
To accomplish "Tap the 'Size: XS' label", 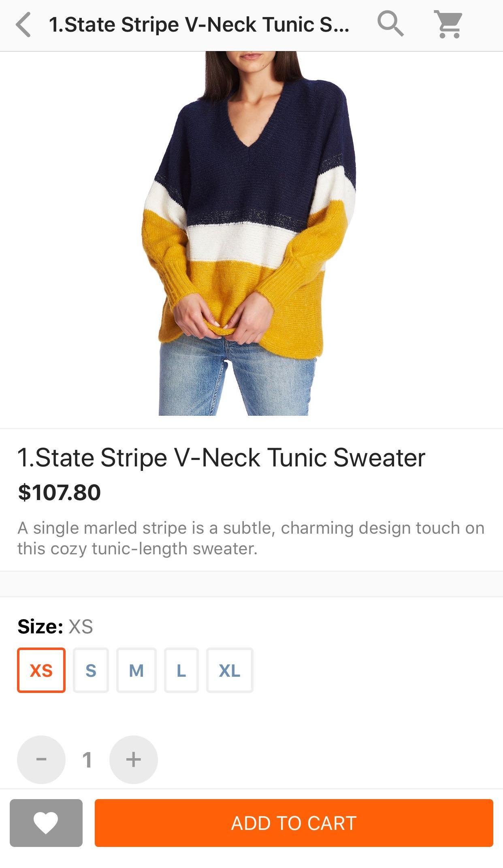I will (55, 626).
